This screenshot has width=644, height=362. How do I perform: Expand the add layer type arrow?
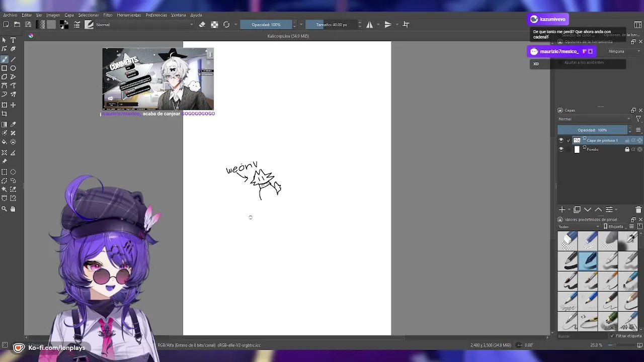569,210
